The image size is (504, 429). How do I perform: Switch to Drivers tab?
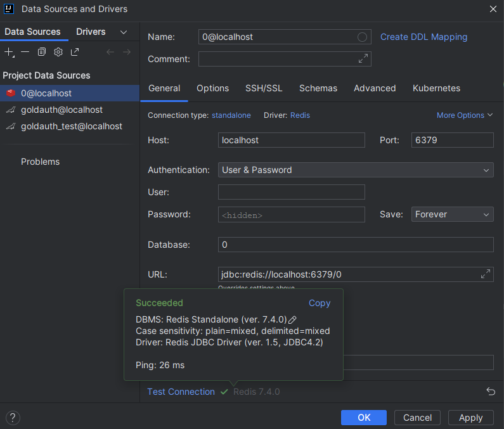point(91,32)
